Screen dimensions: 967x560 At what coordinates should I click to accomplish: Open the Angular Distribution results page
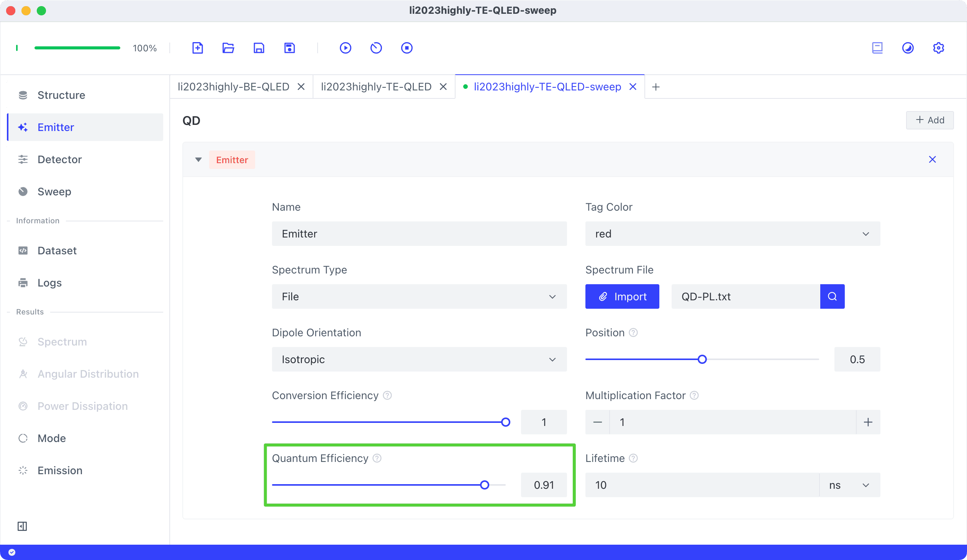click(x=85, y=374)
